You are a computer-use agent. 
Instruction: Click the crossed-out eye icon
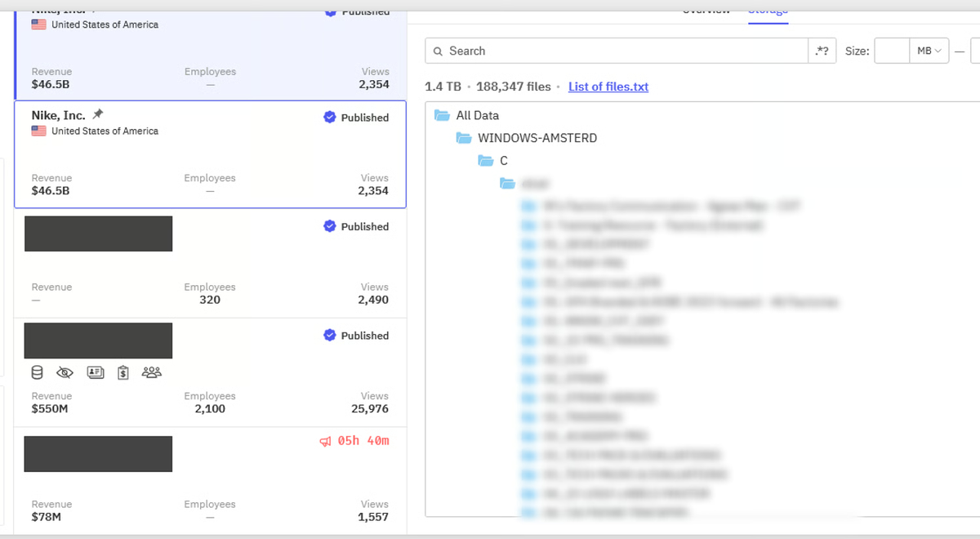pyautogui.click(x=65, y=372)
